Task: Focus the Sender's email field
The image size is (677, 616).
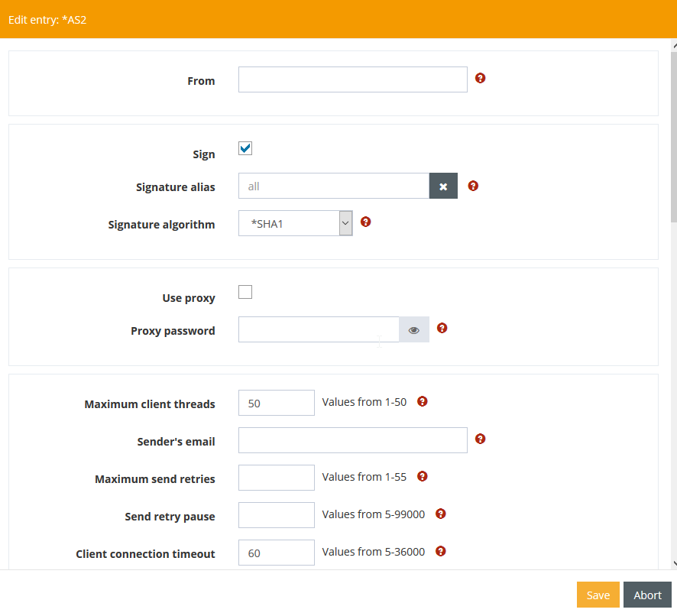Action: pyautogui.click(x=352, y=440)
